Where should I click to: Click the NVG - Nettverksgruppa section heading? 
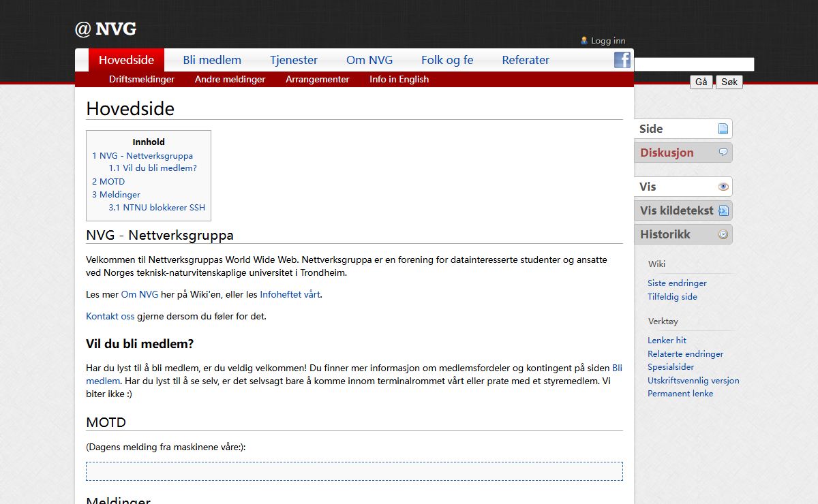coord(160,235)
